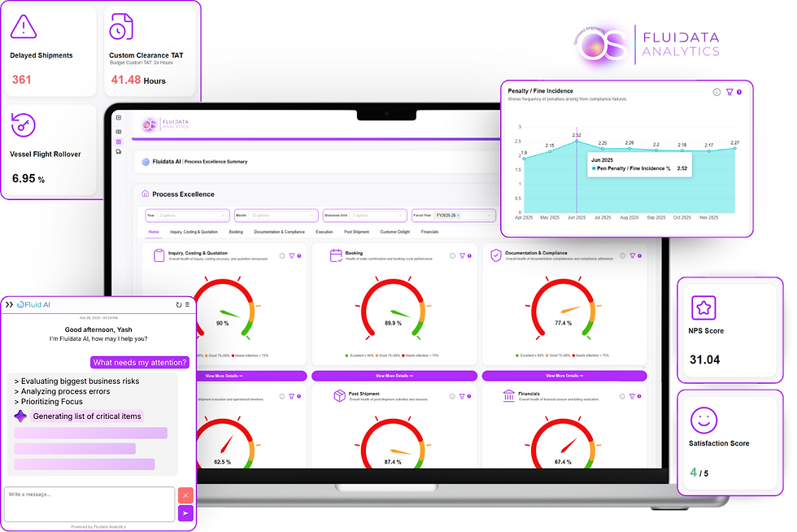This screenshot has width=797, height=532.
Task: Click the Write a message input field
Action: point(89,504)
